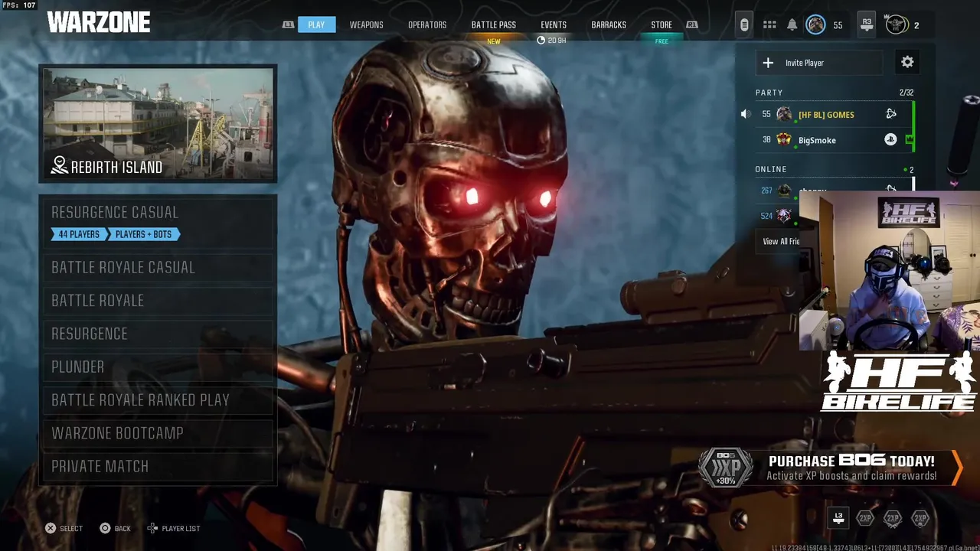
Task: Click the Events timer showing 20 9H
Action: tap(552, 41)
